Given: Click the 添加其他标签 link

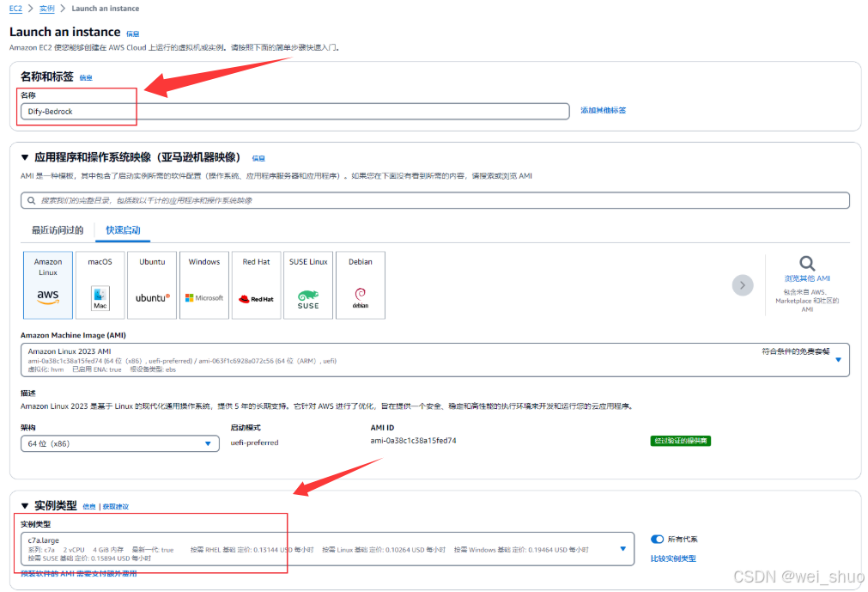Looking at the screenshot, I should pos(603,111).
